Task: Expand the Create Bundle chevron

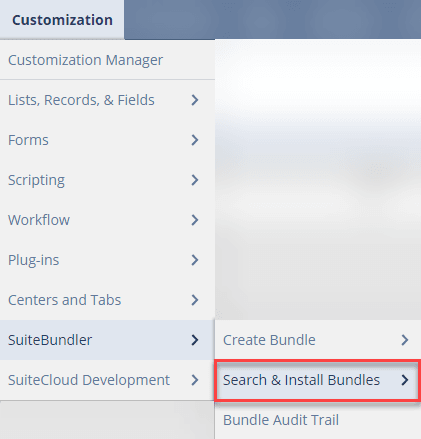Action: 405,340
